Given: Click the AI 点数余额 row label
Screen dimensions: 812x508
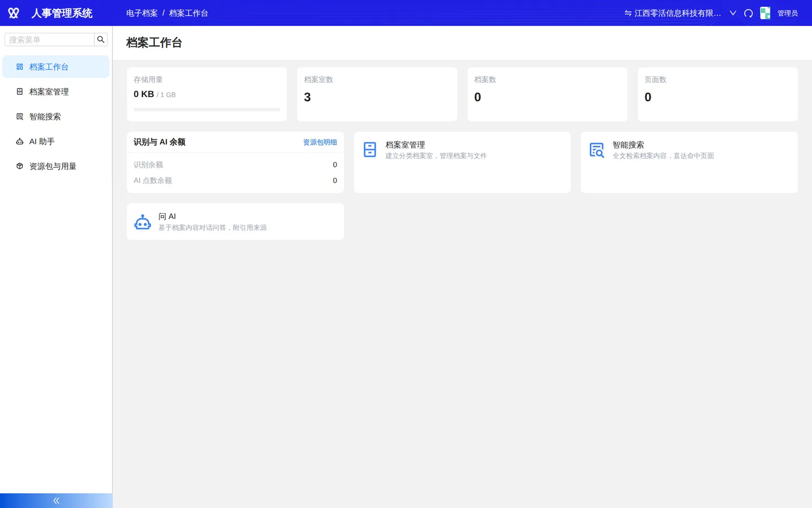Looking at the screenshot, I should click(153, 181).
